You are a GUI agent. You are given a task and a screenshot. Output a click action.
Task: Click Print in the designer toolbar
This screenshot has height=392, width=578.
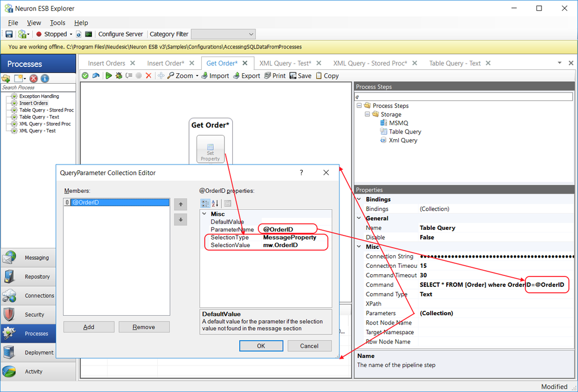click(x=275, y=76)
